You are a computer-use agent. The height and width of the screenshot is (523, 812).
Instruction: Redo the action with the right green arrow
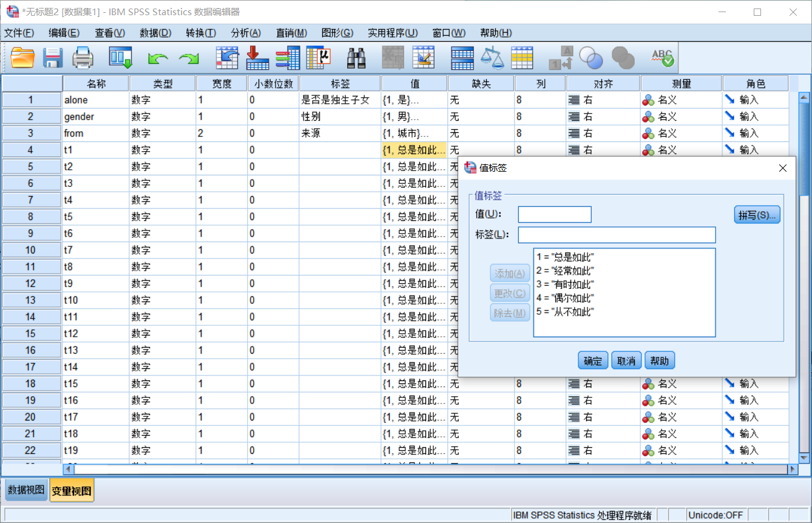click(x=189, y=58)
